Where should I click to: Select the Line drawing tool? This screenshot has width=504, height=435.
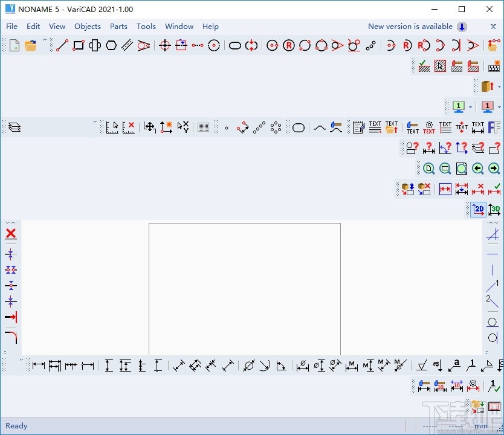coord(61,45)
